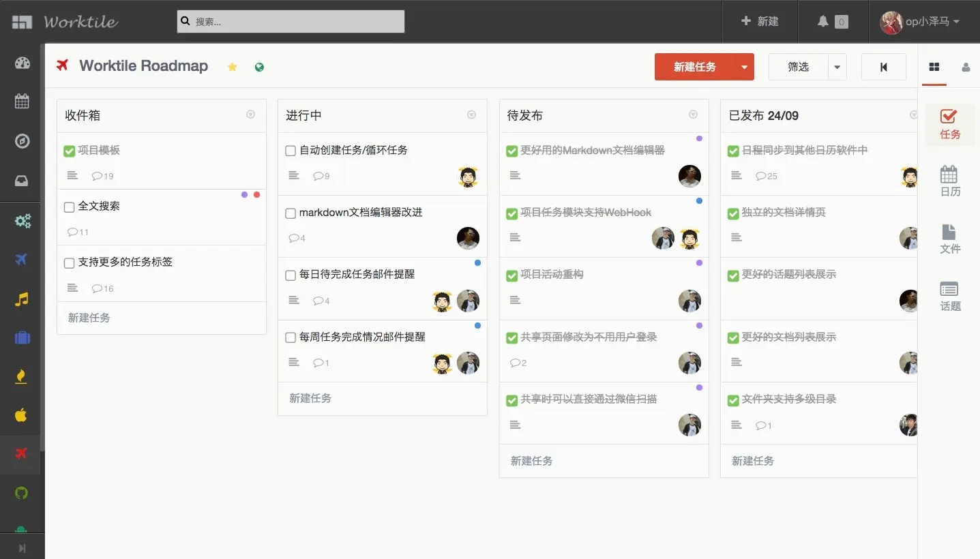Open the task titled 共享页面修改为不用用户登录

pyautogui.click(x=589, y=337)
